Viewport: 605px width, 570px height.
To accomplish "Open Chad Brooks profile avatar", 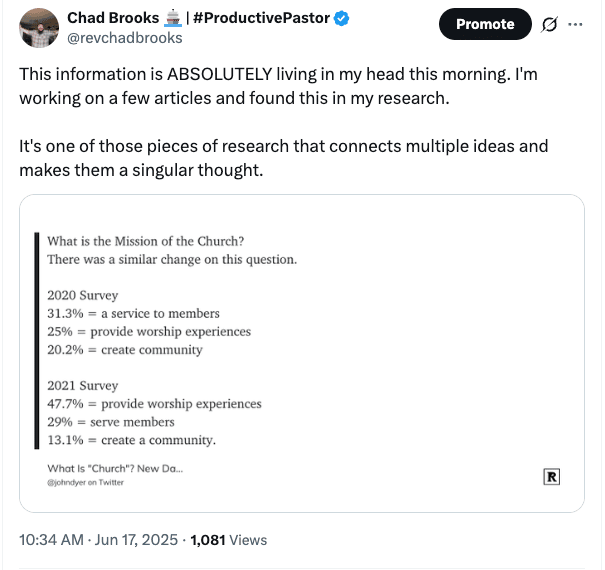I will 39,28.
